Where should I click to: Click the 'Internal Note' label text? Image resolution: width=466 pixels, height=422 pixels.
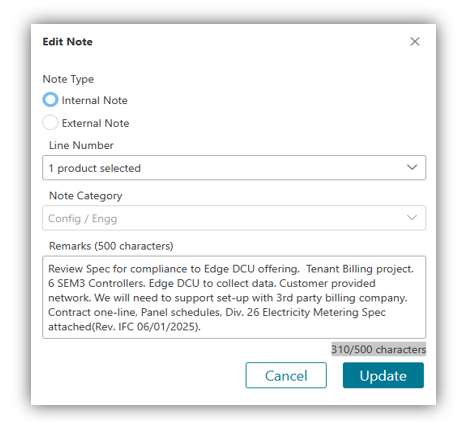click(x=95, y=100)
